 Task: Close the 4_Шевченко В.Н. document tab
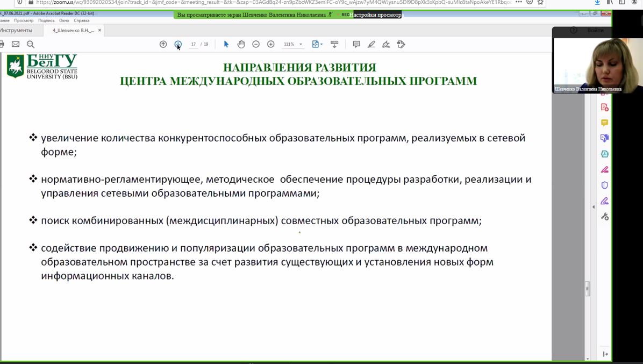pyautogui.click(x=99, y=31)
